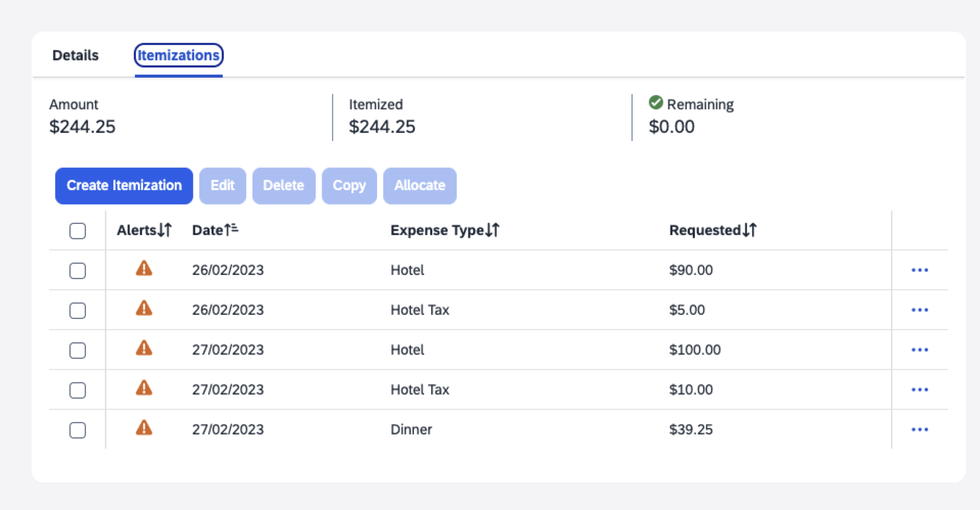Screen dimensions: 980x510
Task: Open the more options menu for $5.00 Hotel Tax
Action: point(920,310)
